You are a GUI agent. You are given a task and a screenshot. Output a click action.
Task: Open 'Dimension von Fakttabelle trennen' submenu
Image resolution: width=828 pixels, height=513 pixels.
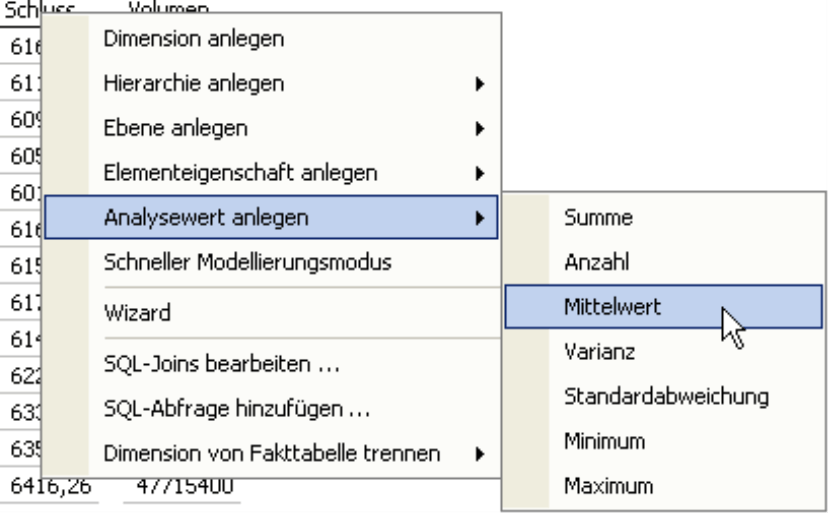point(272,453)
